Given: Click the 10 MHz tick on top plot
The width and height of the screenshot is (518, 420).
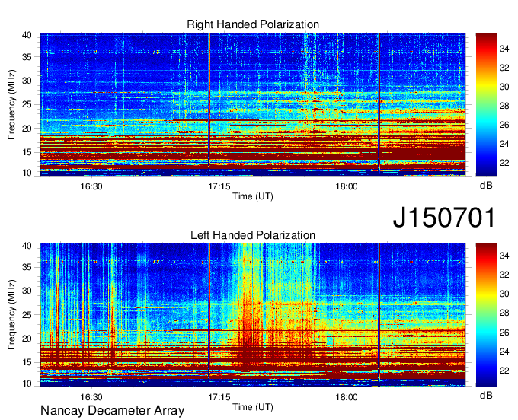Looking at the screenshot, I should [x=27, y=173].
